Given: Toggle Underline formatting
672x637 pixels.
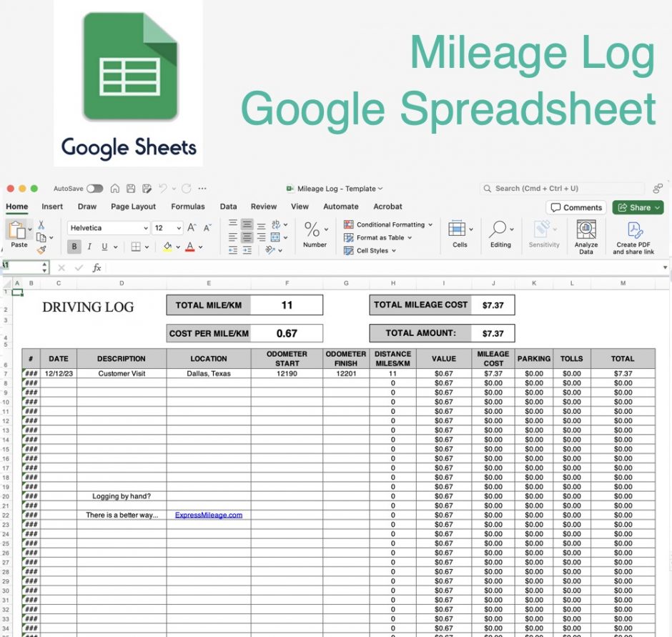Looking at the screenshot, I should coord(104,247).
